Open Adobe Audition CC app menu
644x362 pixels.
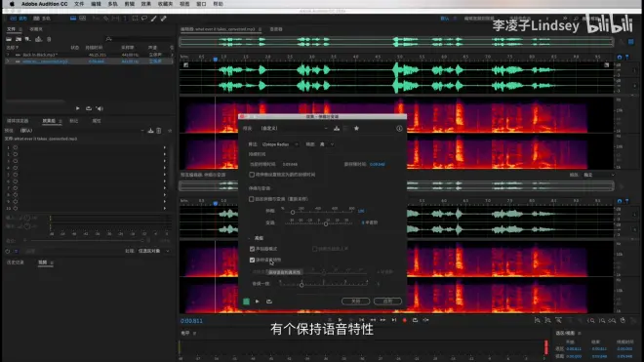click(44, 4)
